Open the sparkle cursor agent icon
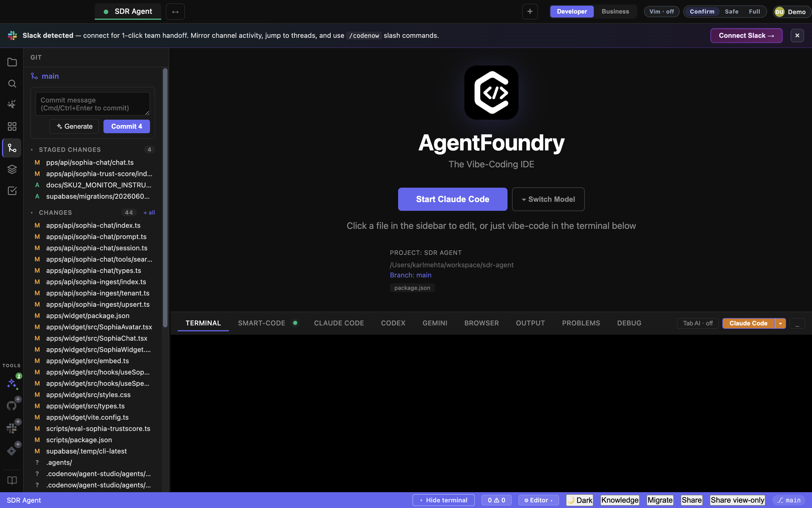This screenshot has width=812, height=508. pyautogui.click(x=12, y=104)
